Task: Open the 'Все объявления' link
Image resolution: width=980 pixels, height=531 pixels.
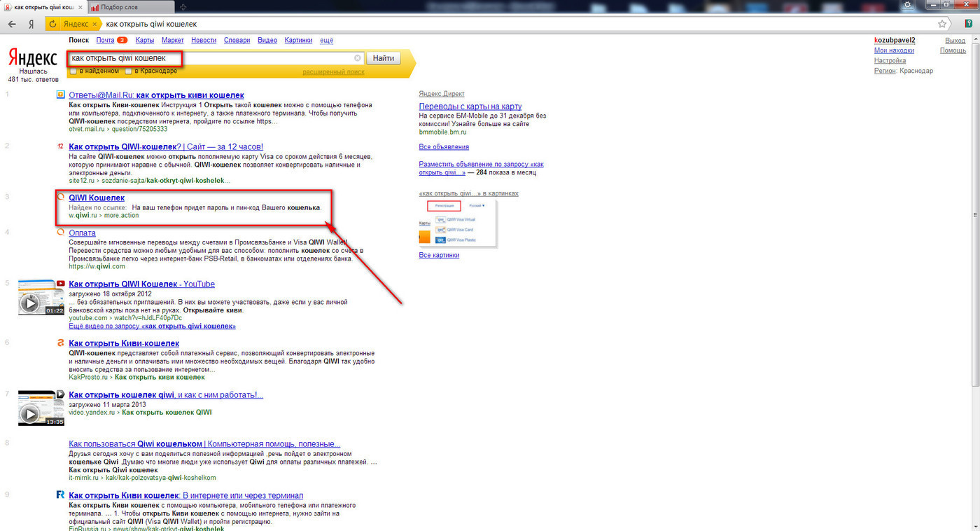Action: (x=444, y=147)
